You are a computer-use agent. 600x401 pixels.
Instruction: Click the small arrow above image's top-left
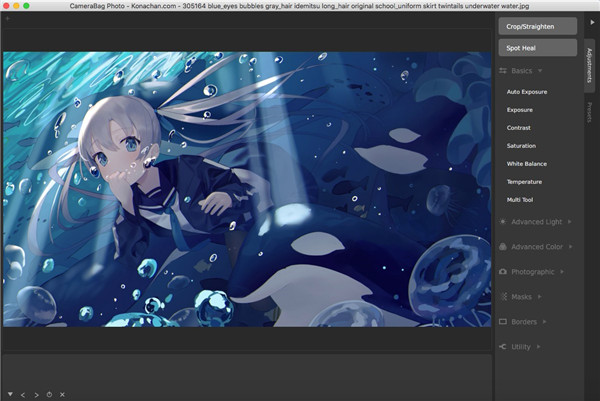click(x=8, y=45)
